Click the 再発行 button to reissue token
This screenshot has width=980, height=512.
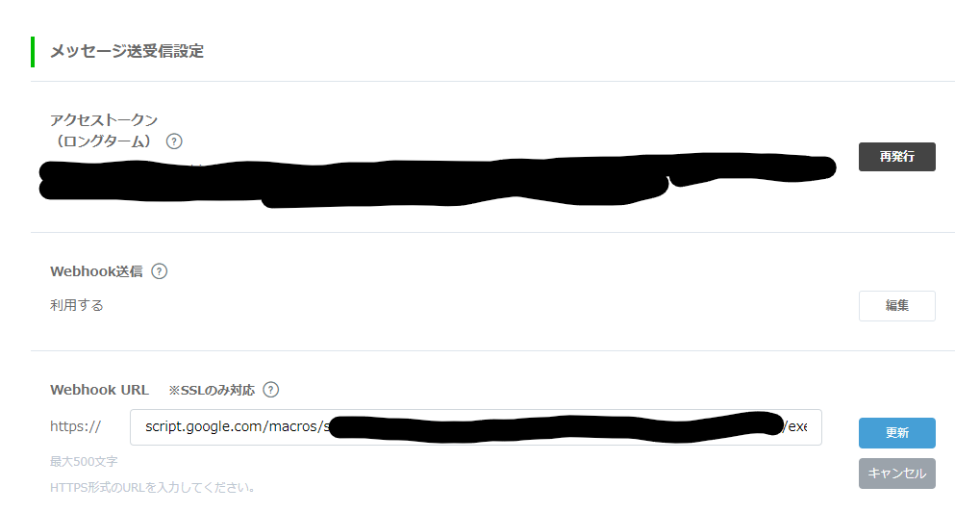click(x=897, y=156)
